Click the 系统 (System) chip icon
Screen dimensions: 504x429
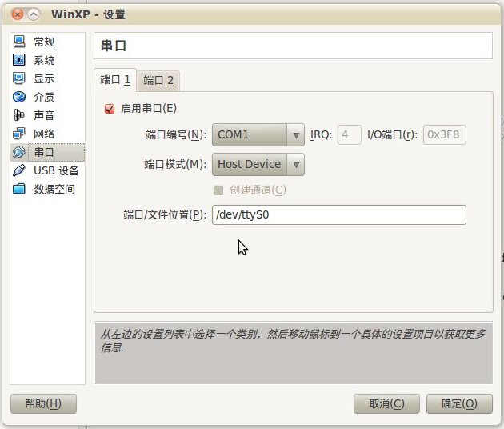pyautogui.click(x=19, y=60)
